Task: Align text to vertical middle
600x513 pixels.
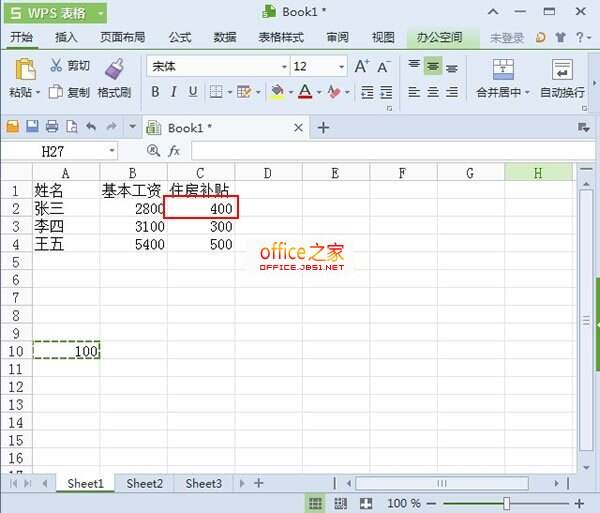Action: pos(433,66)
